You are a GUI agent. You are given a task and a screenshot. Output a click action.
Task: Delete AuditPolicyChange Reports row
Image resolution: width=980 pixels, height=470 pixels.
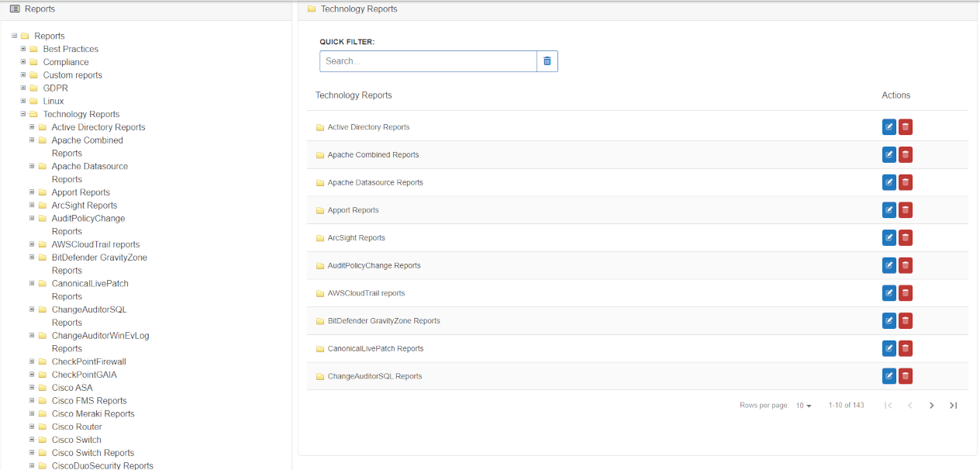click(x=906, y=265)
